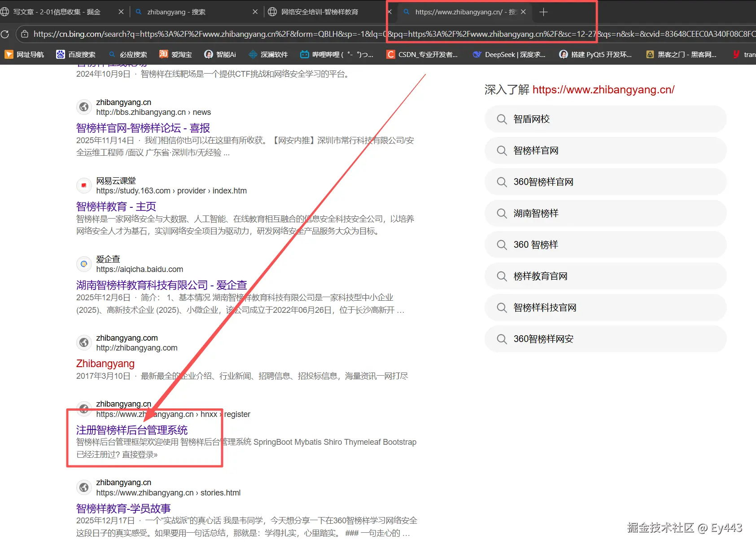Open the 智能Ai bookmark
756x548 pixels.
[220, 54]
